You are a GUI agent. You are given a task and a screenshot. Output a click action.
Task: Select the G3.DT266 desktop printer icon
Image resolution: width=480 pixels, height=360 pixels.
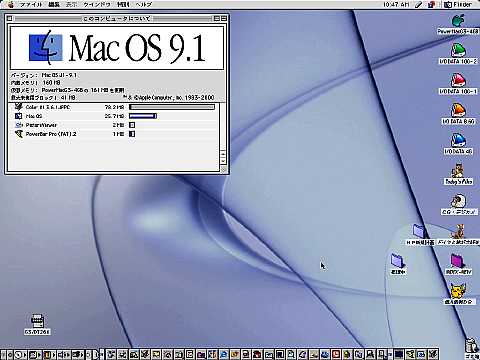click(37, 321)
